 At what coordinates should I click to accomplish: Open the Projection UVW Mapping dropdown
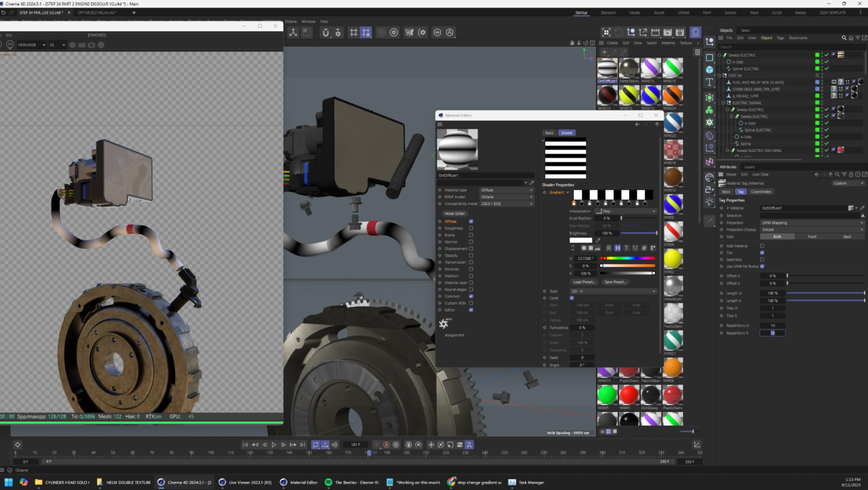coord(812,223)
